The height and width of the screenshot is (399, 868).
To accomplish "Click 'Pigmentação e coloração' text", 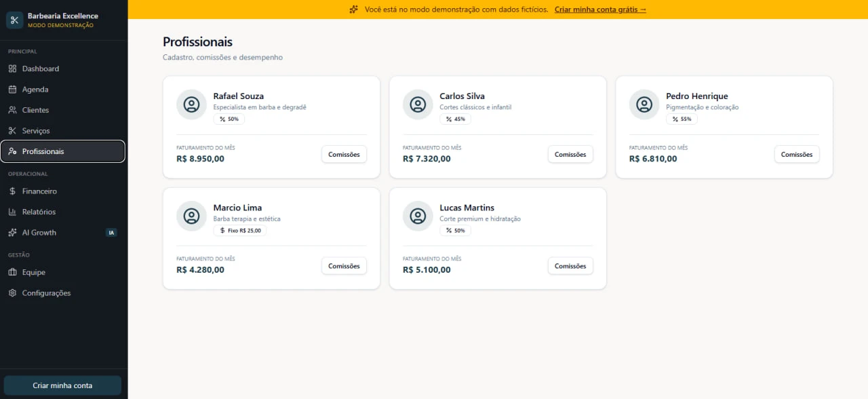I will tap(703, 107).
